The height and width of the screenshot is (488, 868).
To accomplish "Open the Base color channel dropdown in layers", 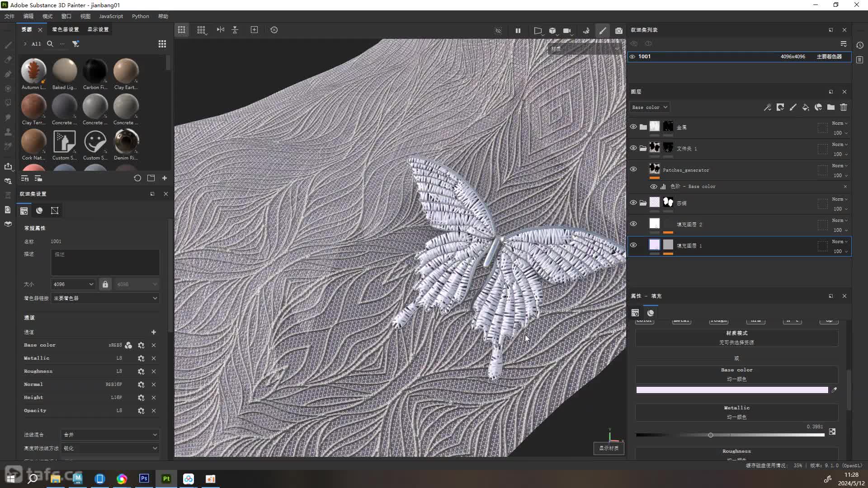I will point(649,108).
